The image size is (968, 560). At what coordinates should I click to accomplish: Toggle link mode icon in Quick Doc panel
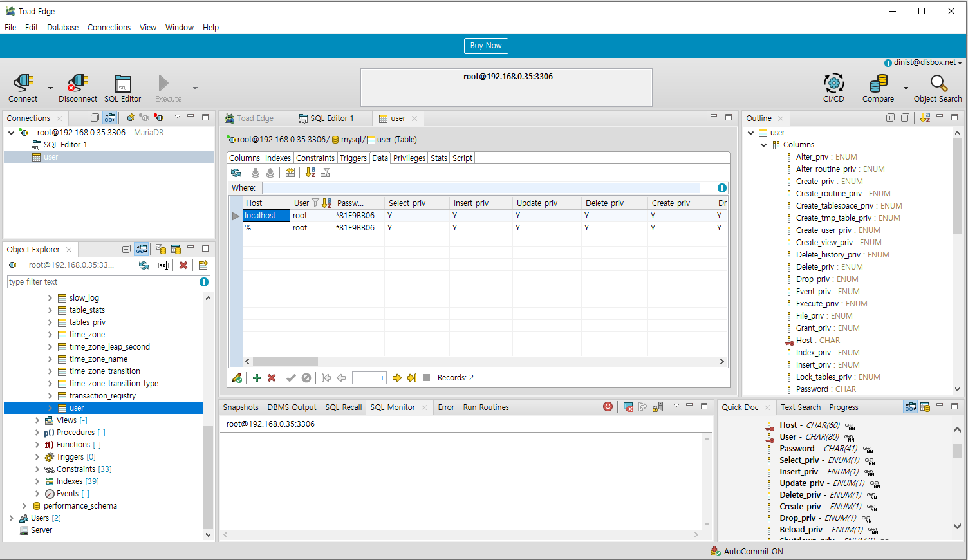[x=910, y=407]
